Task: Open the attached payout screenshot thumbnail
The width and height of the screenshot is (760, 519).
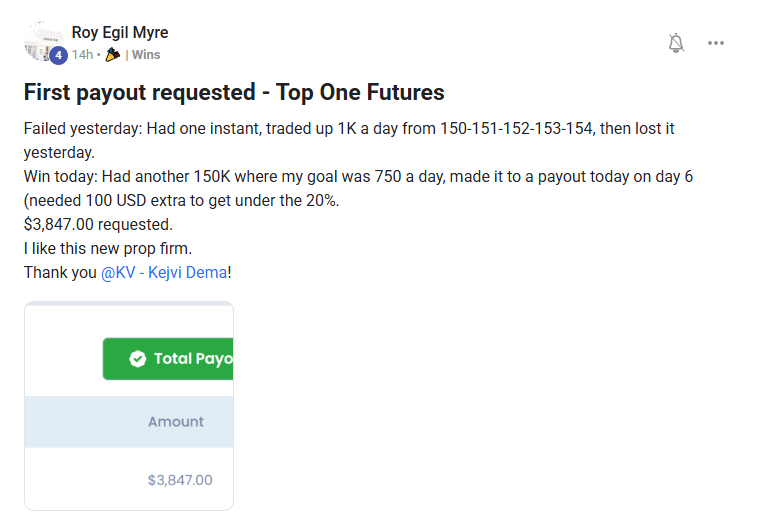Action: coord(129,406)
